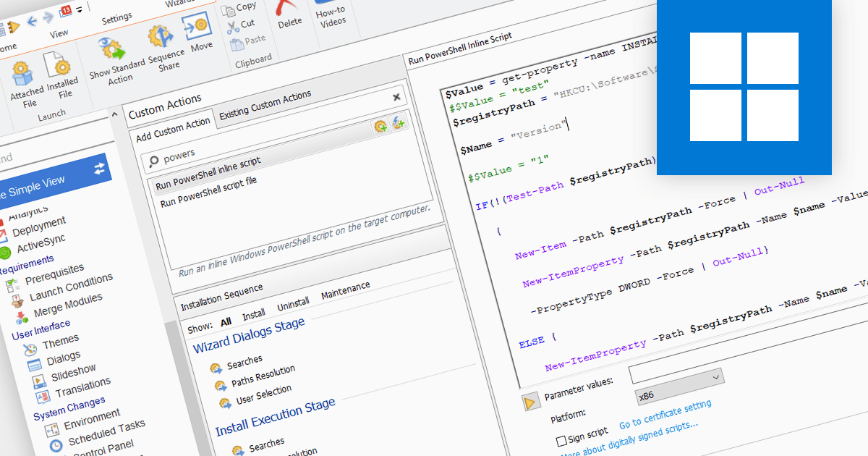Open the How-to Videos button
Viewport: 868px width, 456px height.
click(333, 14)
